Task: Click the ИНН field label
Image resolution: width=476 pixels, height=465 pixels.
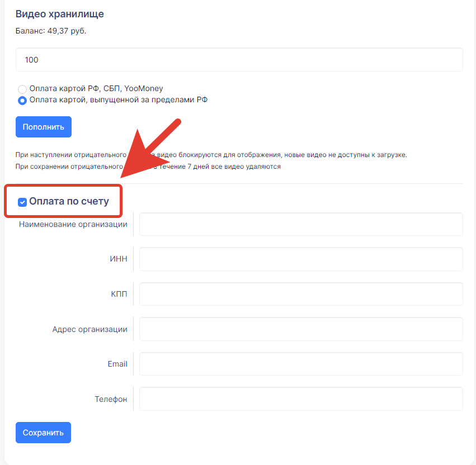Action: click(x=119, y=259)
